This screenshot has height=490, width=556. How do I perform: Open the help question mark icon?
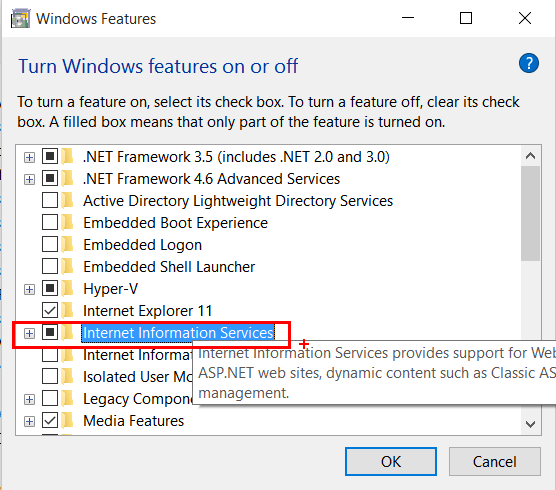(529, 63)
